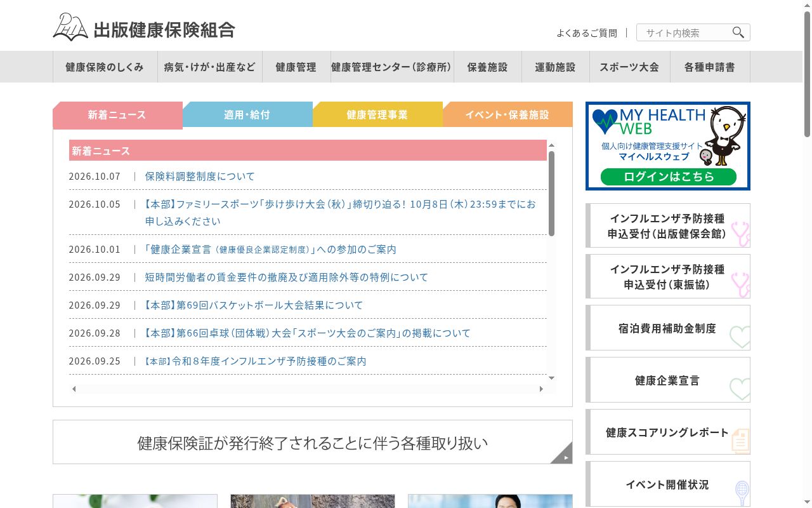Click the news list scroll-down arrow
This screenshot has width=812, height=508.
[x=551, y=378]
